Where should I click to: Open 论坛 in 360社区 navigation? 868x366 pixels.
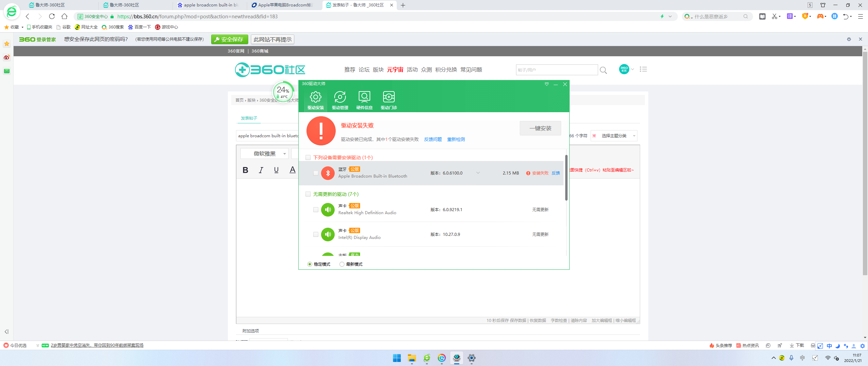364,70
